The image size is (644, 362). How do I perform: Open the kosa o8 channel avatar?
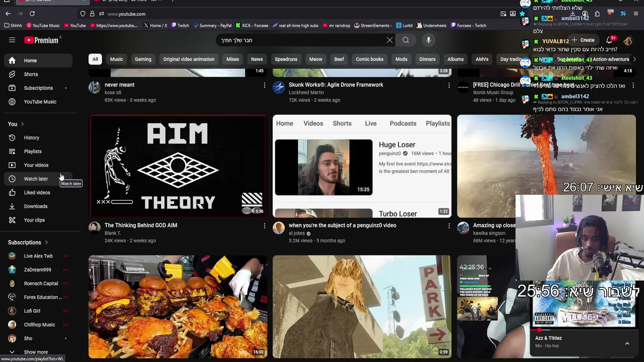pyautogui.click(x=95, y=87)
